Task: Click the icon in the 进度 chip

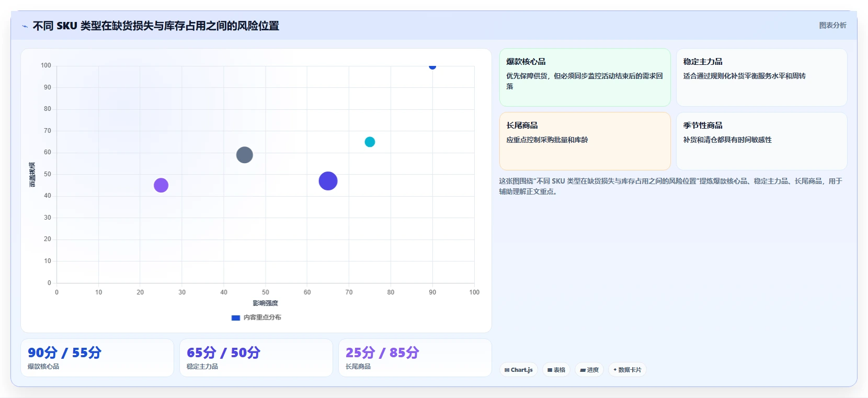Action: coord(583,370)
